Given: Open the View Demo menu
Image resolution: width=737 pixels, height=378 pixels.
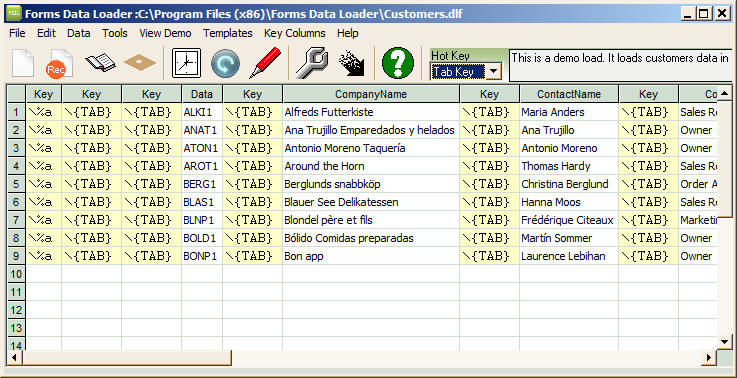Looking at the screenshot, I should [x=165, y=33].
